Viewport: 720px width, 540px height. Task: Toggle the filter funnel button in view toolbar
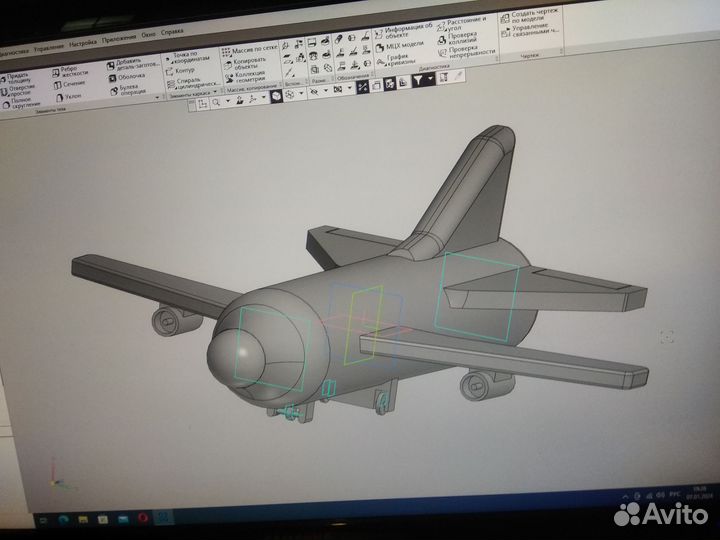pos(418,81)
